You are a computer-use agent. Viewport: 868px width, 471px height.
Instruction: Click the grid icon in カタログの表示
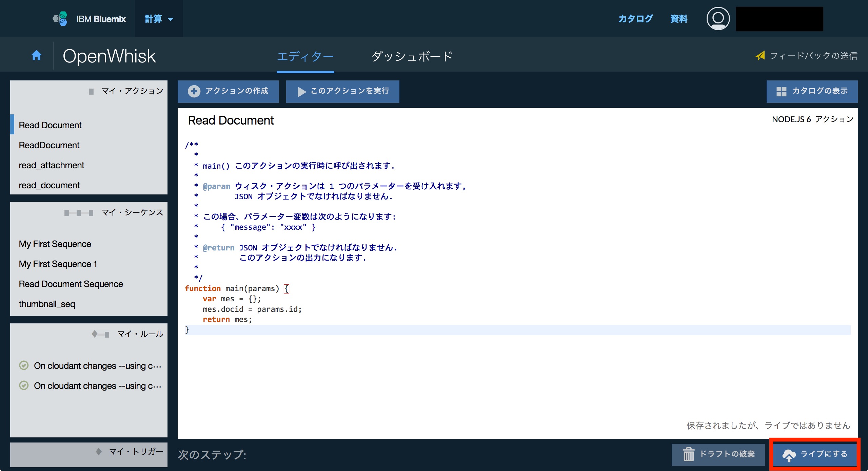tap(781, 92)
